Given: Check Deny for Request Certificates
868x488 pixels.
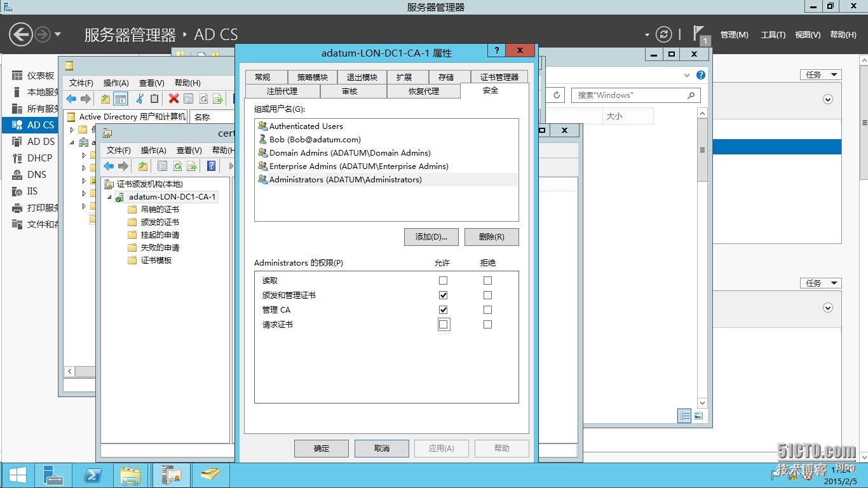Looking at the screenshot, I should (487, 324).
